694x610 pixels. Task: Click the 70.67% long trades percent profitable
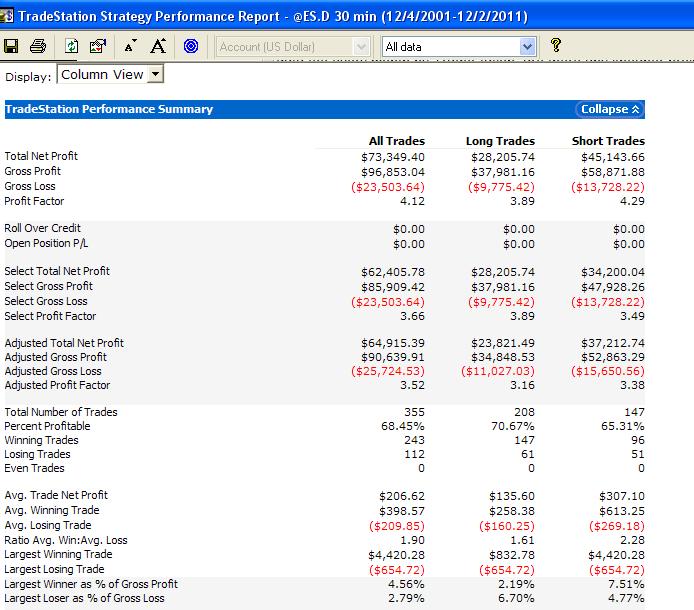tap(513, 426)
